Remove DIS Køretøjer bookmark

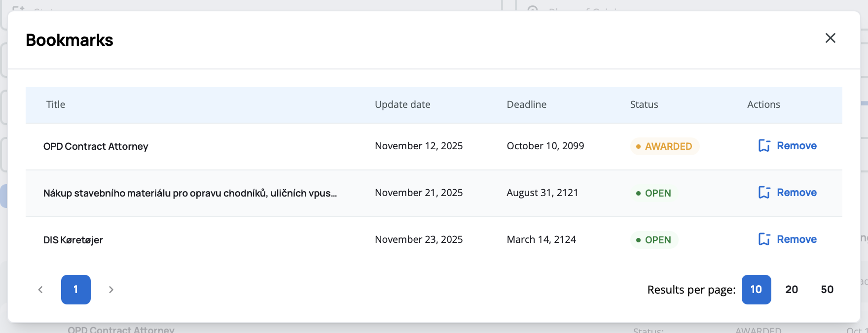[796, 239]
